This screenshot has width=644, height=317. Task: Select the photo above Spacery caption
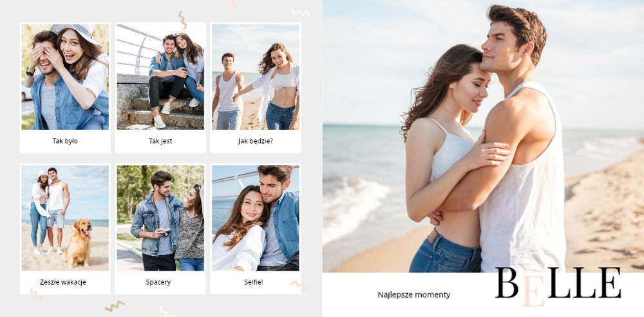tap(160, 218)
